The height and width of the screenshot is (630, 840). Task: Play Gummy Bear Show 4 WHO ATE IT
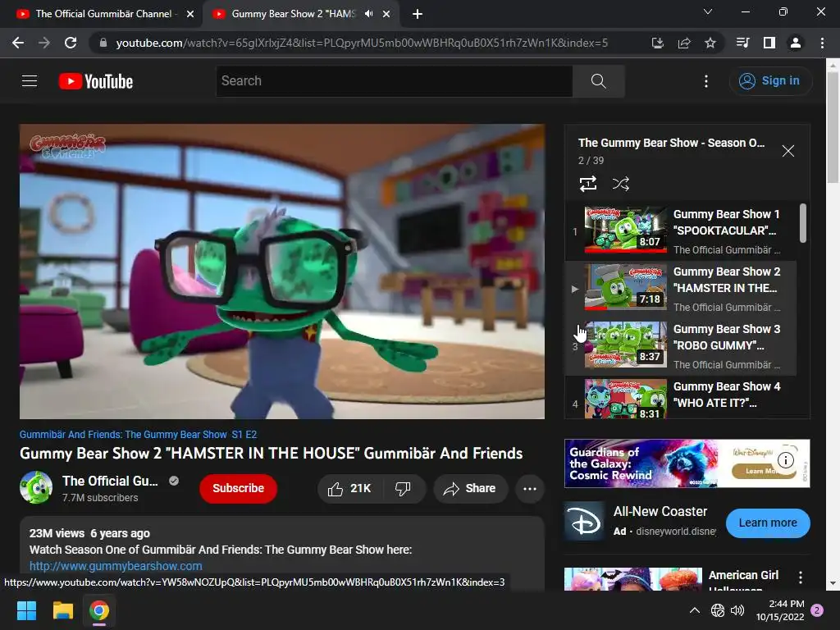coord(681,398)
